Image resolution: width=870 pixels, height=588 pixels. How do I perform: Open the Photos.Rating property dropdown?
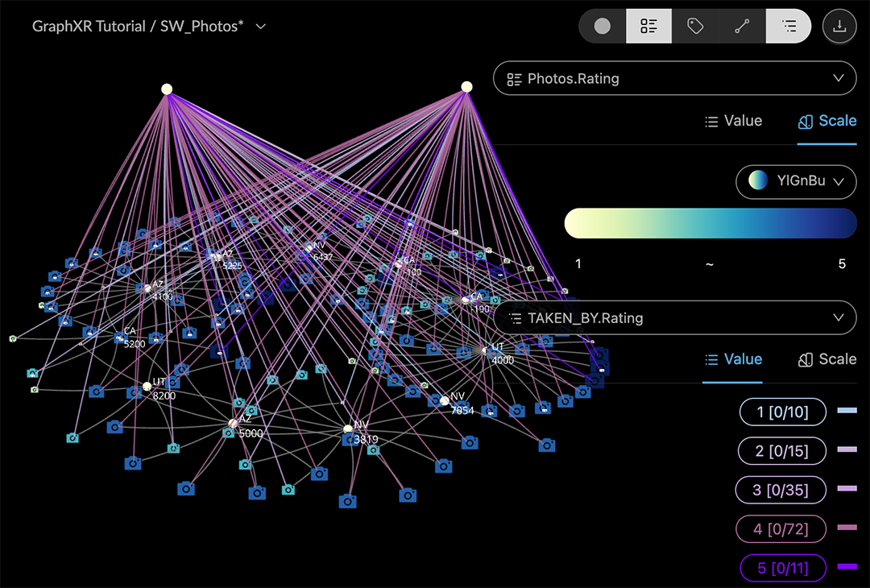[x=674, y=78]
